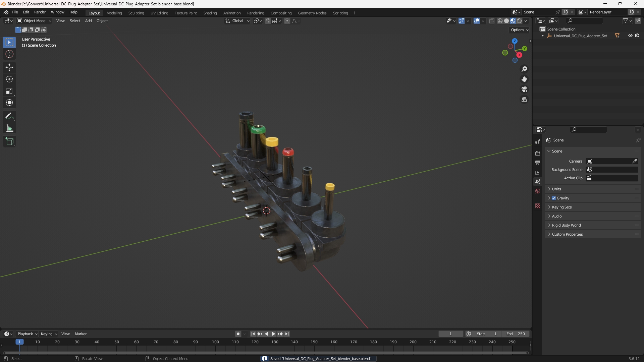
Task: Switch perspective/orthographic grid icon
Action: coord(524,100)
